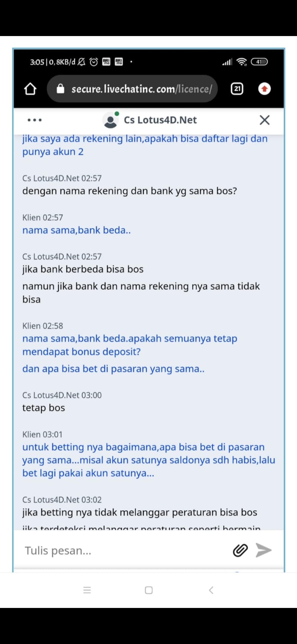Tap the alarm clock status icon
The width and height of the screenshot is (297, 644).
tap(94, 62)
